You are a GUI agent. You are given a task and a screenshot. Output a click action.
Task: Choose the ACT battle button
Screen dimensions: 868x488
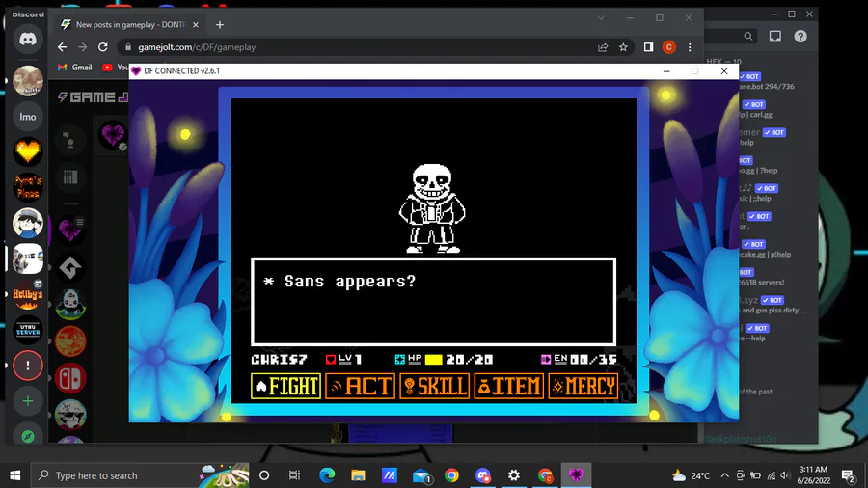[x=361, y=386]
